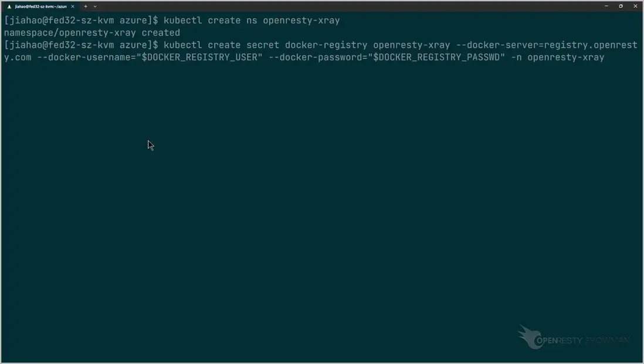Viewport: 644px width, 364px height.
Task: Click the "namespace/openresty-xray created" output line
Action: 91,33
